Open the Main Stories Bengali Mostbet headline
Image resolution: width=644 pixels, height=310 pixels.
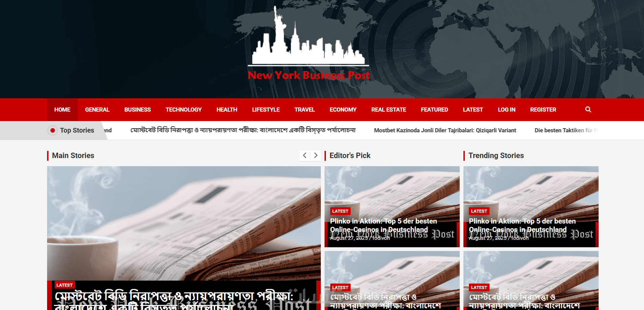[174, 300]
